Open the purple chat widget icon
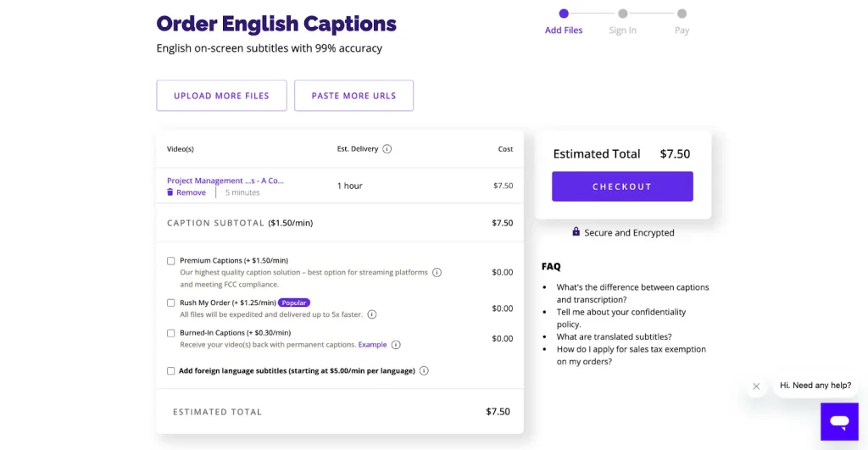 [839, 421]
